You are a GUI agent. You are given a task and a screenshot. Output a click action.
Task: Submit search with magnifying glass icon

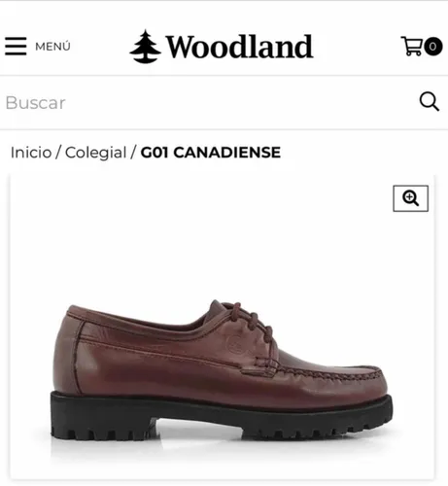pyautogui.click(x=430, y=102)
